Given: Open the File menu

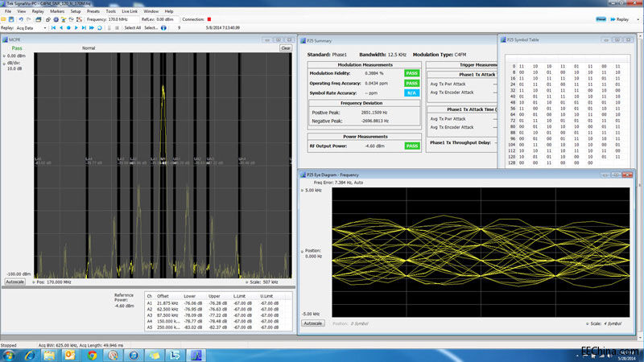Looking at the screenshot, I should (x=8, y=11).
